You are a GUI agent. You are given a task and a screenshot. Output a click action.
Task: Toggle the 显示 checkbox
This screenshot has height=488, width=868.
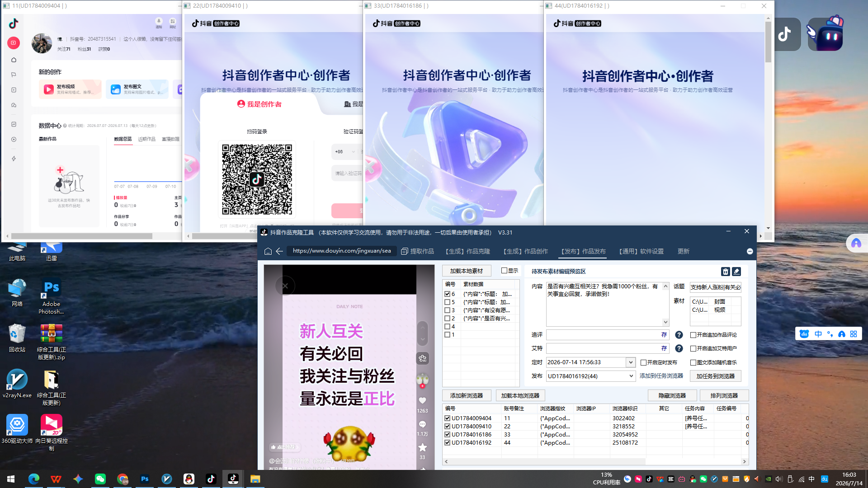[504, 271]
